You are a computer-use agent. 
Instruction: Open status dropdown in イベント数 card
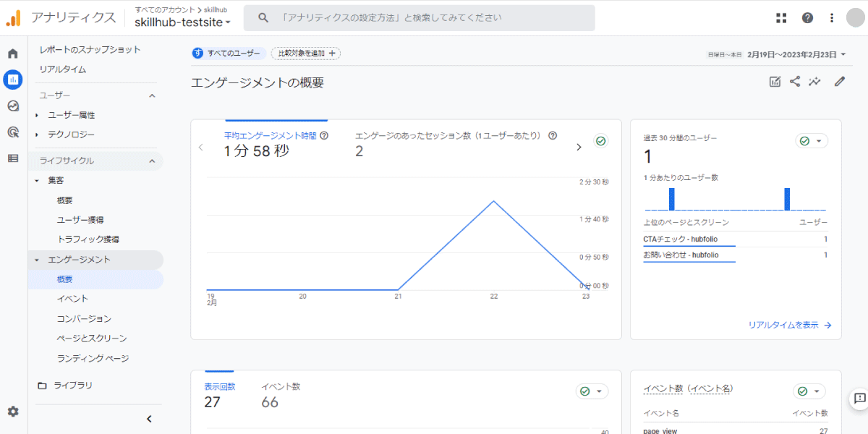tap(809, 391)
